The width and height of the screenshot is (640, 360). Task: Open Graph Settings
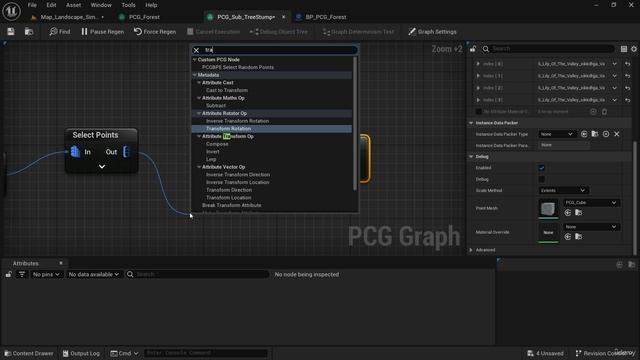pyautogui.click(x=432, y=31)
